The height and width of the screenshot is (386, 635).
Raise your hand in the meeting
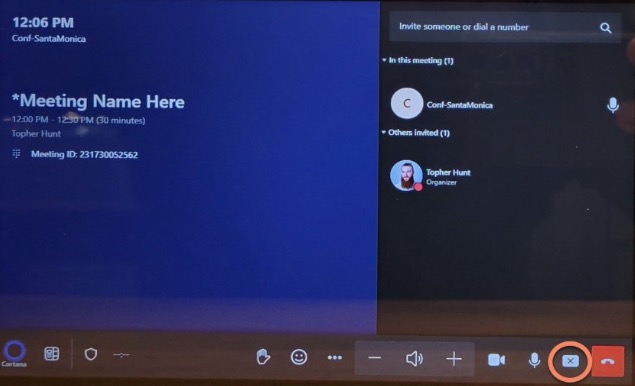(x=263, y=357)
